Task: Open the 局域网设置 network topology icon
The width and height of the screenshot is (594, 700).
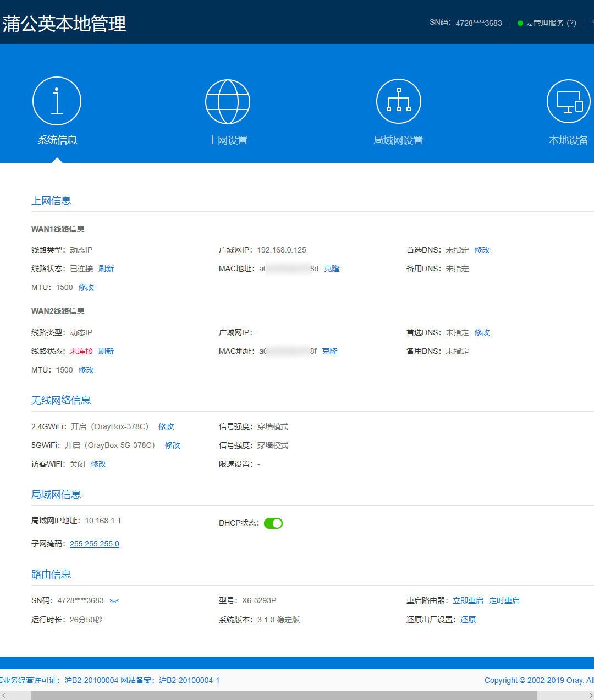Action: tap(398, 101)
